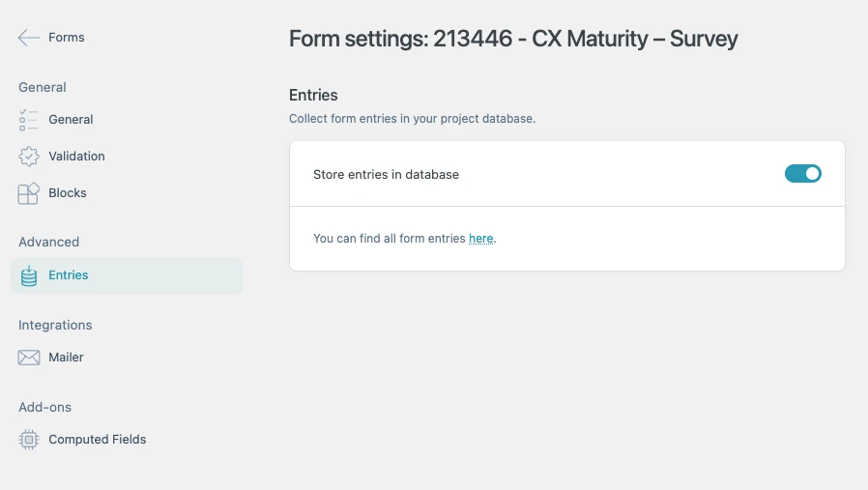Go back via the Forms text
Screen dimensions: 868x490
point(67,38)
